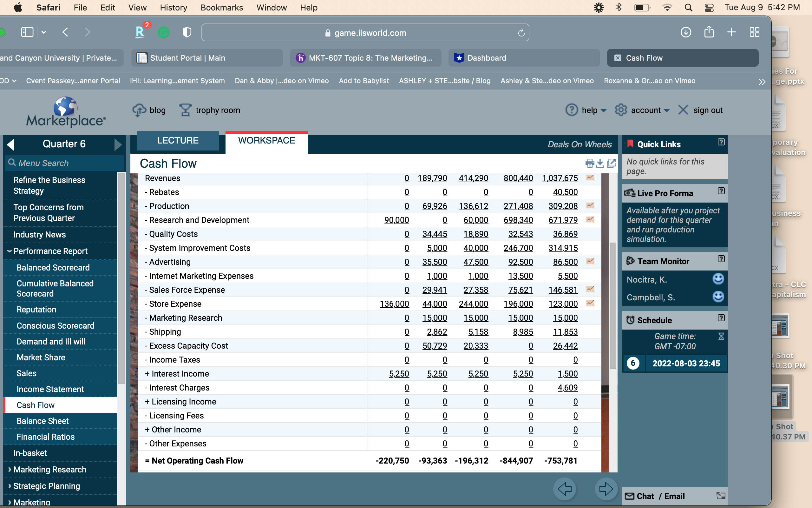The width and height of the screenshot is (812, 508).
Task: Open the blog cloud icon
Action: 139,110
